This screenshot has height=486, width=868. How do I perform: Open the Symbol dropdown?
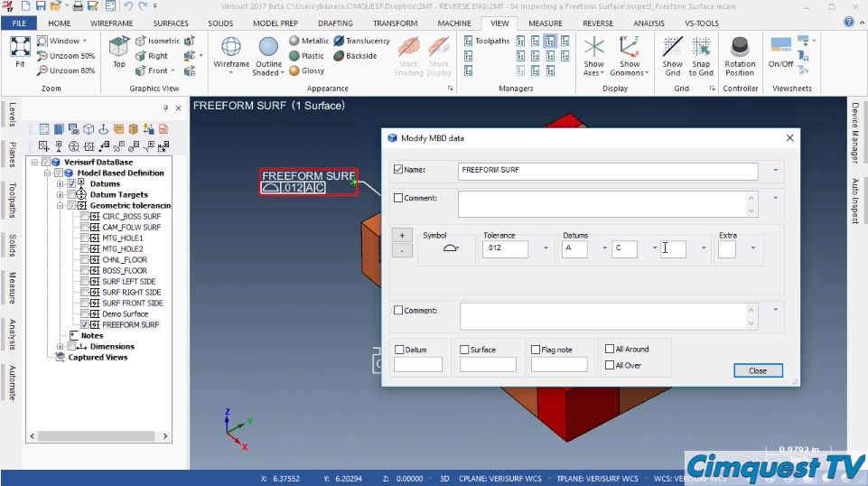tap(451, 248)
